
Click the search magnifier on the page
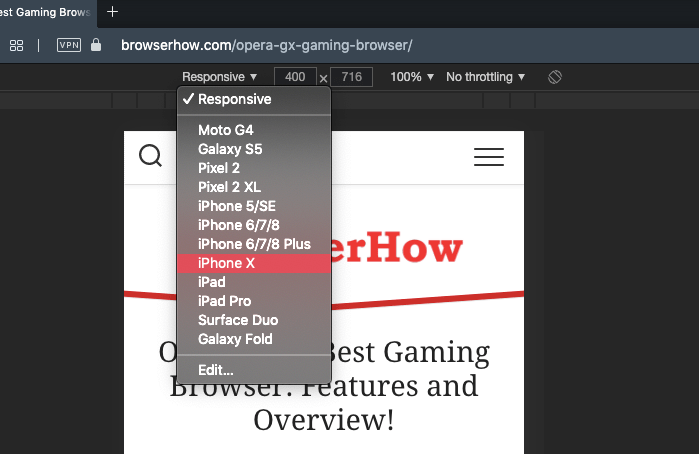(151, 157)
